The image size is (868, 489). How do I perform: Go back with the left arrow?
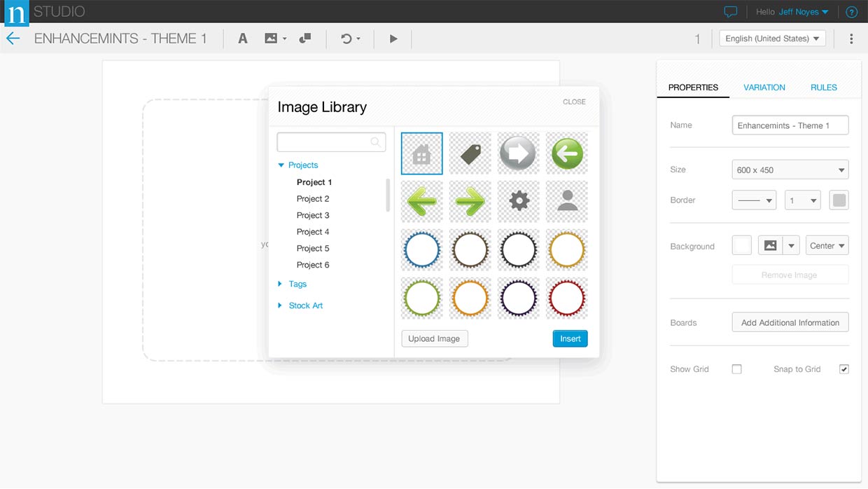pyautogui.click(x=13, y=39)
